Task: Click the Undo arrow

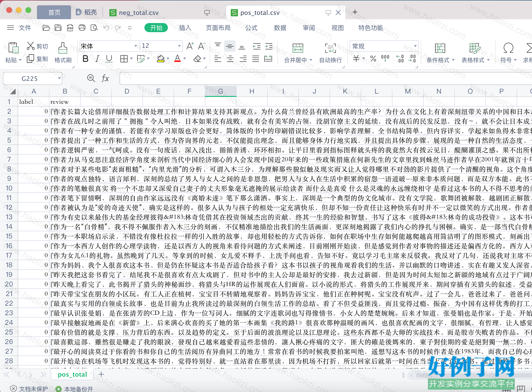Action: pyautogui.click(x=106, y=28)
